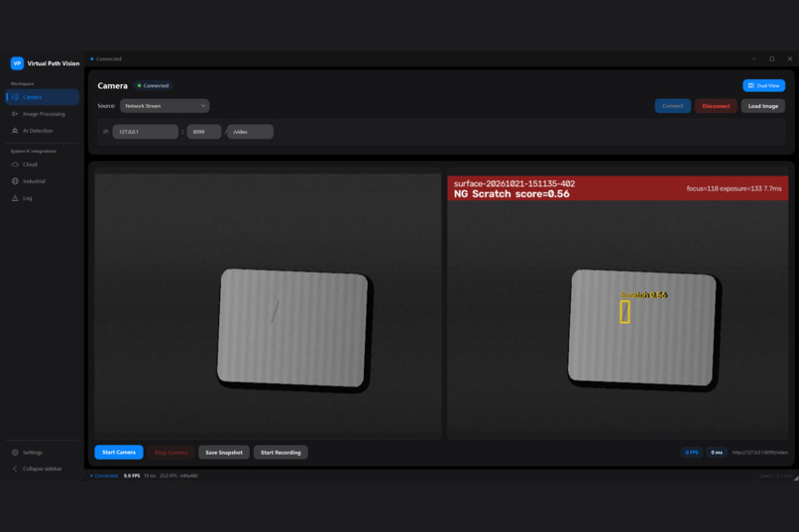Click the Load Image button
This screenshot has height=532, width=799.
coord(763,106)
